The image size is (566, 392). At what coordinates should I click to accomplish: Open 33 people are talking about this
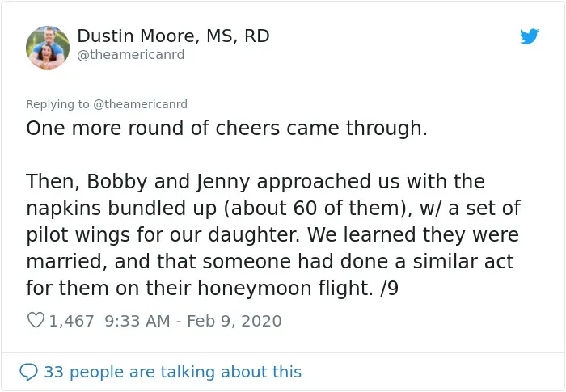(172, 372)
